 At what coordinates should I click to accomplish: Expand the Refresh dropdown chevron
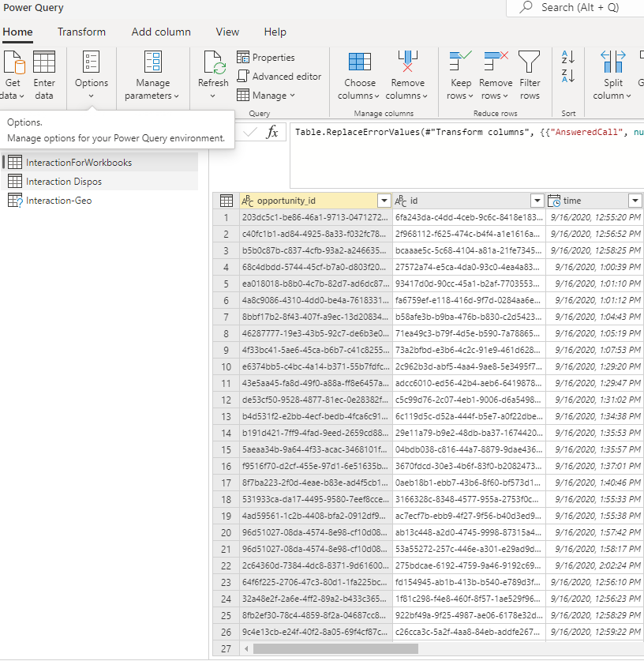coord(213,96)
